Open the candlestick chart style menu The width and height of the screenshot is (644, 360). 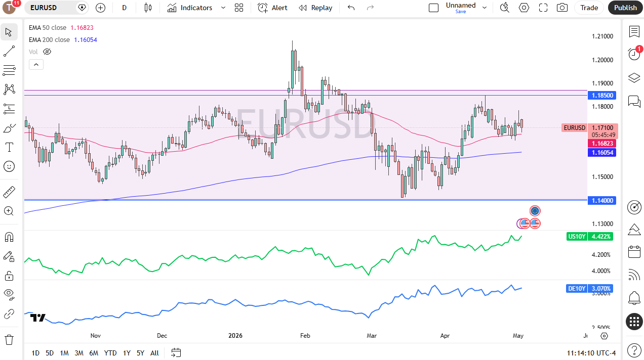pos(148,8)
